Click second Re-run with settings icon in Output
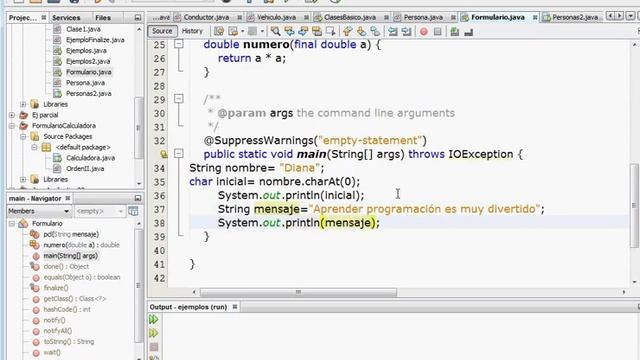This screenshot has width=640, height=360. click(x=153, y=333)
